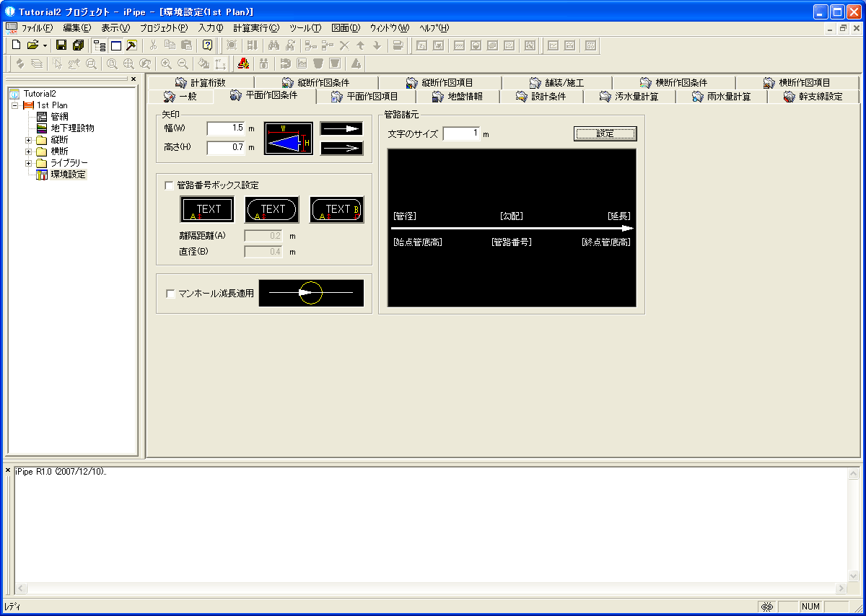
Task: Click the Open folder icon
Action: (x=32, y=45)
